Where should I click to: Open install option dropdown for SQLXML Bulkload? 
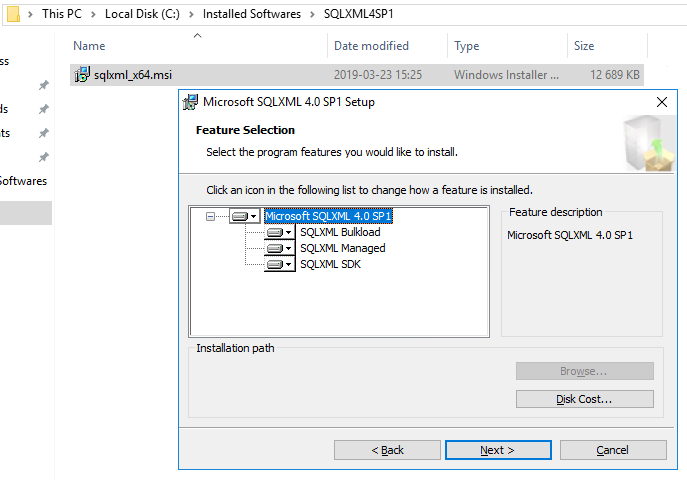tap(280, 232)
